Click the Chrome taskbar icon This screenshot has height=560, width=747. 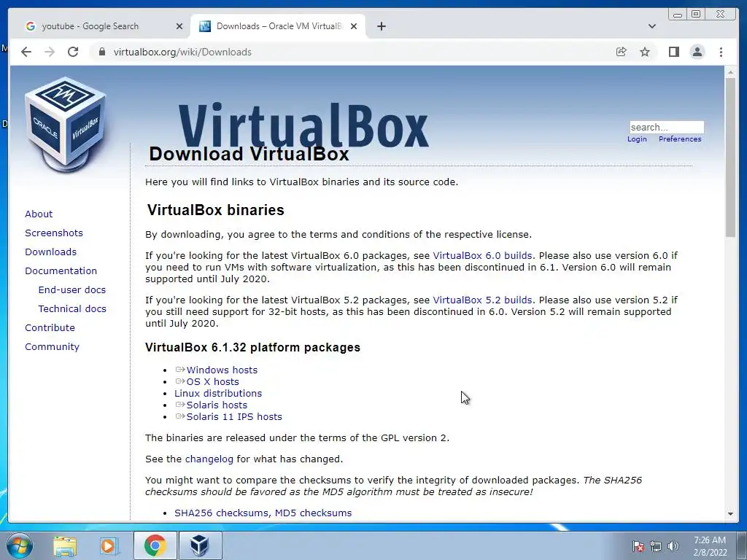point(155,545)
